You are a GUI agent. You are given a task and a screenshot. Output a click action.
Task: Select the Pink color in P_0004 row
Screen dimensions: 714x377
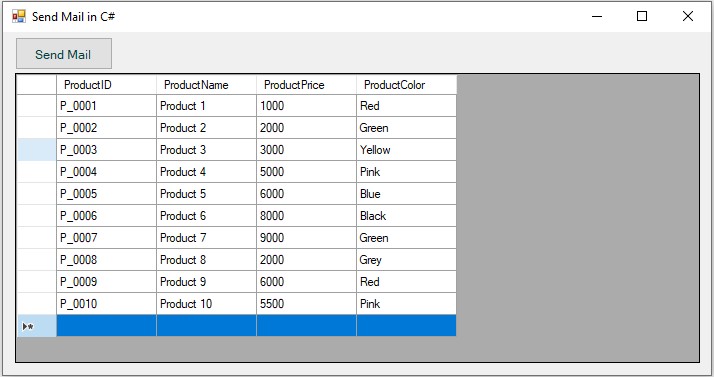coord(407,172)
